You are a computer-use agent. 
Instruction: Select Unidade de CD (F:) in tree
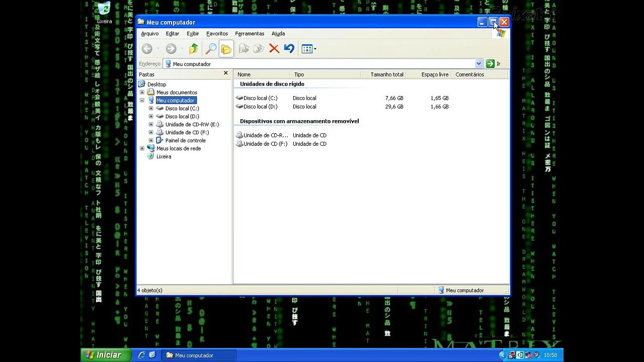187,133
